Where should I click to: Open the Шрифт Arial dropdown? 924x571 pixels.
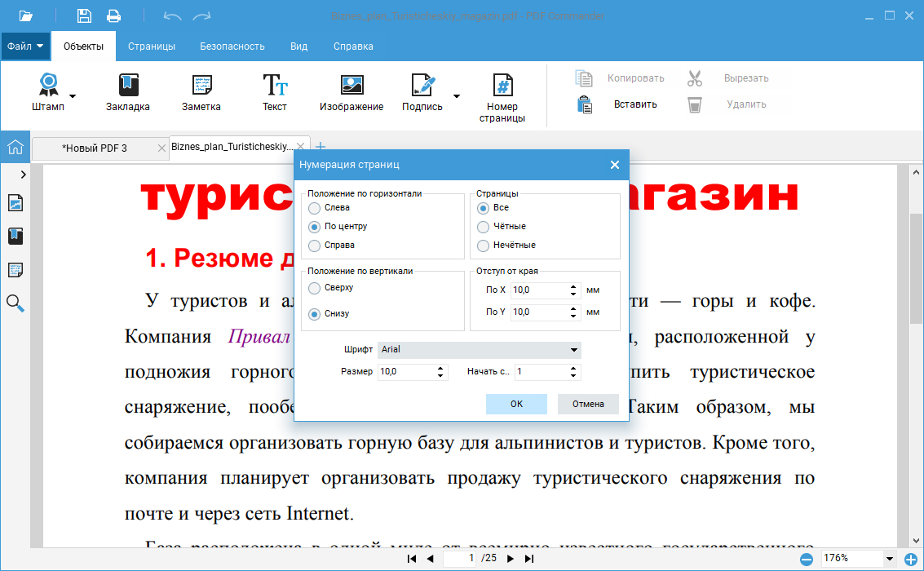pos(479,349)
